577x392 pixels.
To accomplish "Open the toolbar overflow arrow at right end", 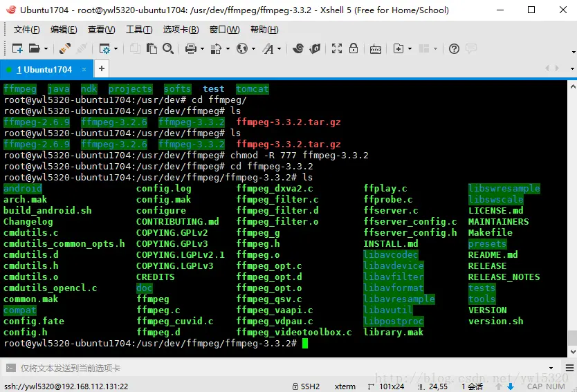I will coord(574,52).
